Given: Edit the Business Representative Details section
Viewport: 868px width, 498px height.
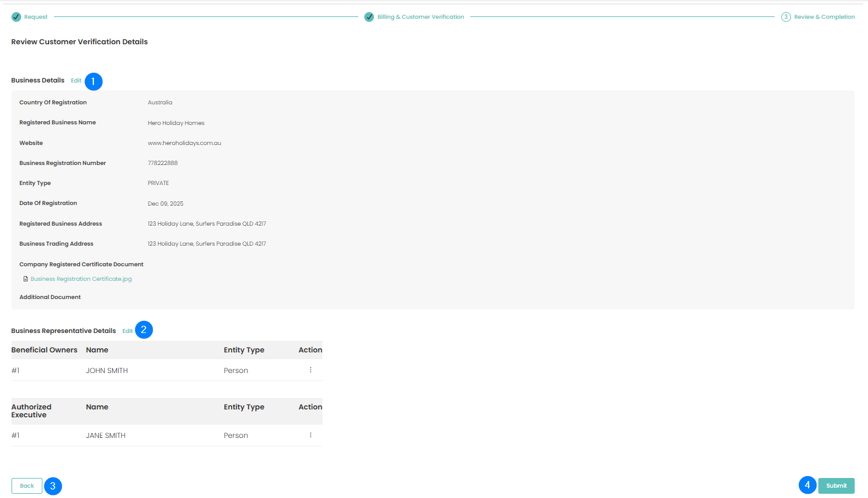Looking at the screenshot, I should 127,331.
